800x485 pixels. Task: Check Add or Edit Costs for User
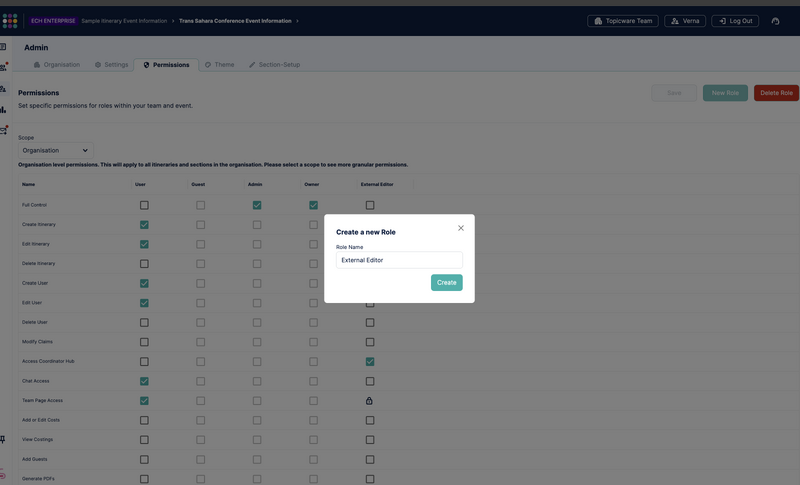(144, 420)
